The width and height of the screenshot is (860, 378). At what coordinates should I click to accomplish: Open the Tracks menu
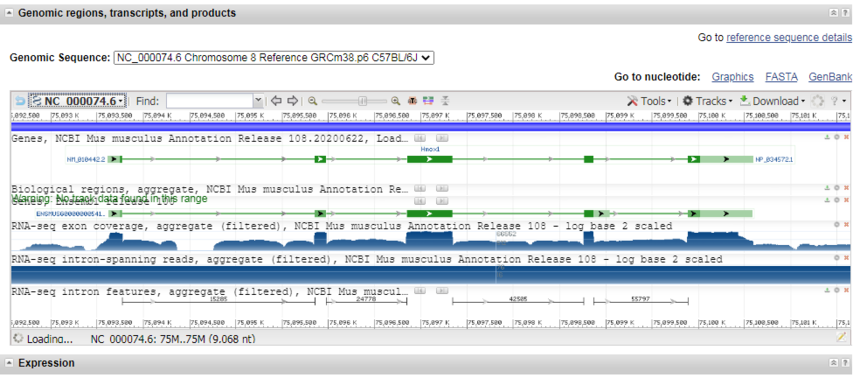707,101
